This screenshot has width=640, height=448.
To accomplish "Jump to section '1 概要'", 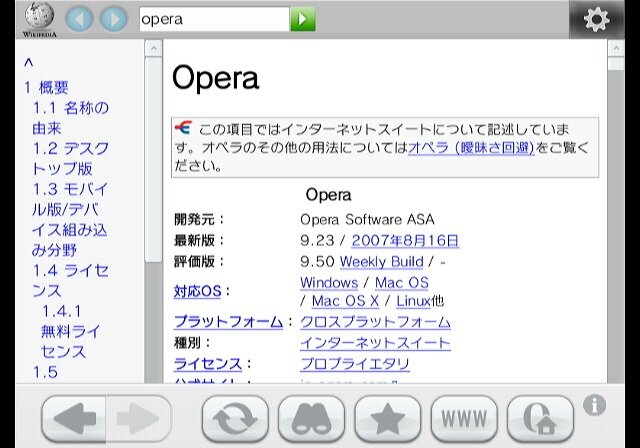I will 46,87.
